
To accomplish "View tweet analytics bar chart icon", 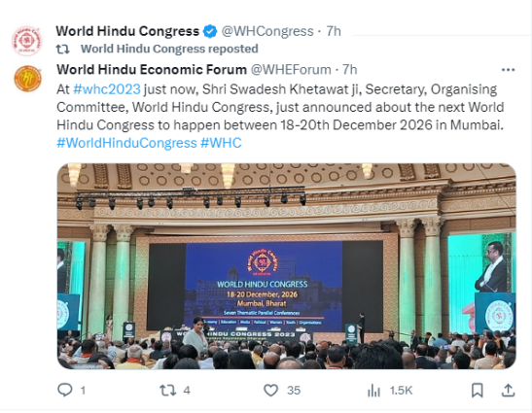I will tap(373, 391).
